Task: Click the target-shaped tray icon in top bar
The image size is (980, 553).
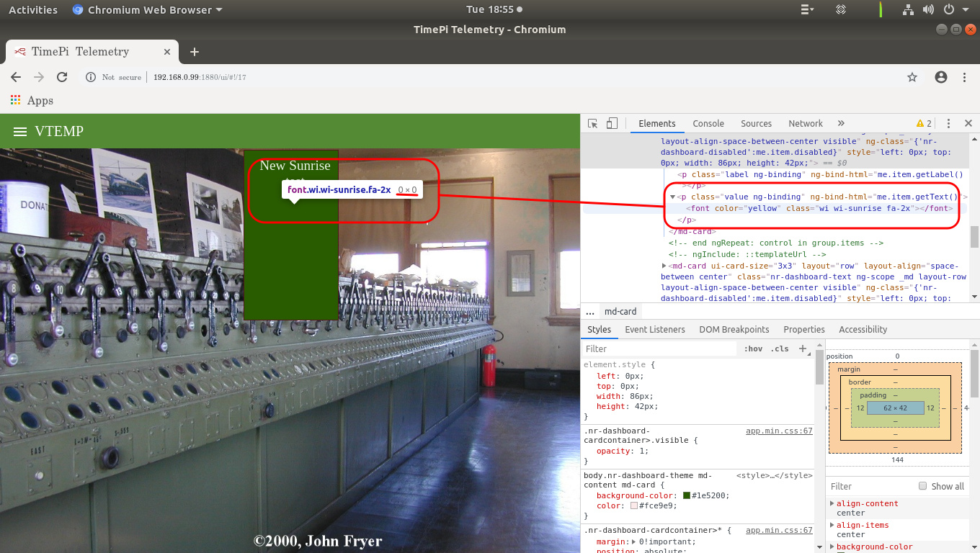Action: pos(841,10)
